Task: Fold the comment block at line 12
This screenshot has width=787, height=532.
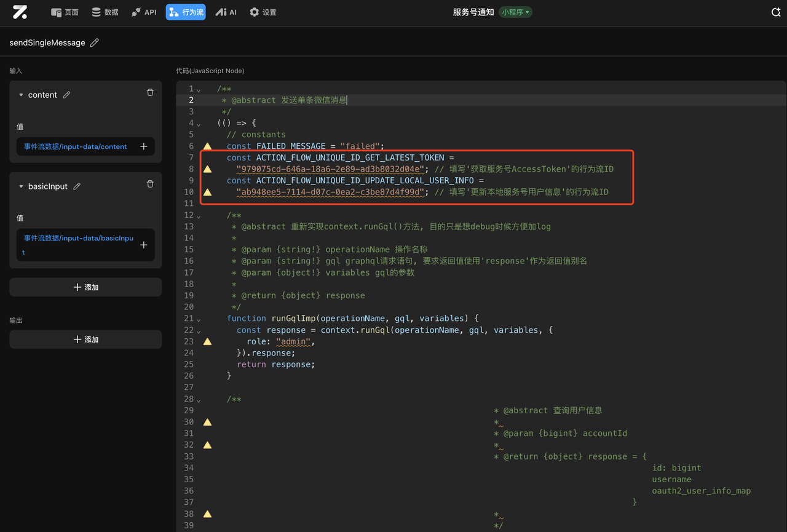Action: (x=199, y=216)
